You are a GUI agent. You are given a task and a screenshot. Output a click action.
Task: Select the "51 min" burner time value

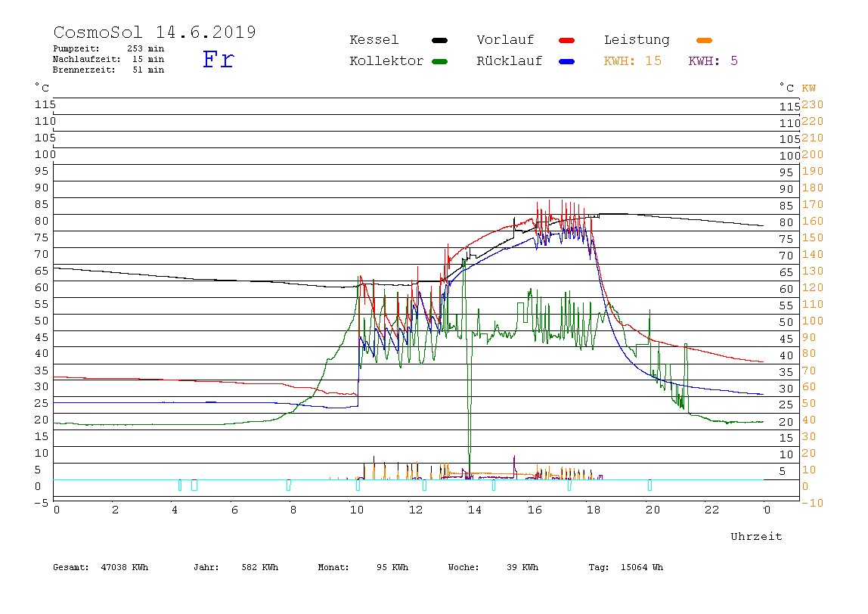(x=147, y=70)
